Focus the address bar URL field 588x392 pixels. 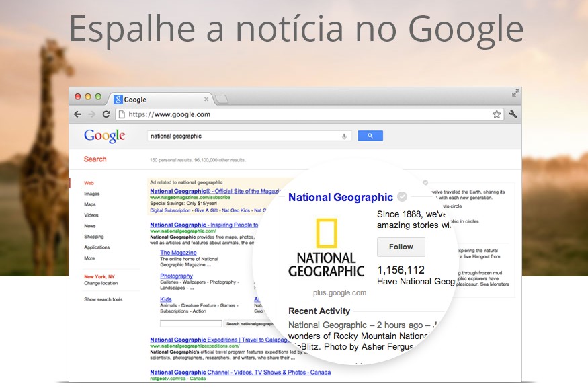308,114
